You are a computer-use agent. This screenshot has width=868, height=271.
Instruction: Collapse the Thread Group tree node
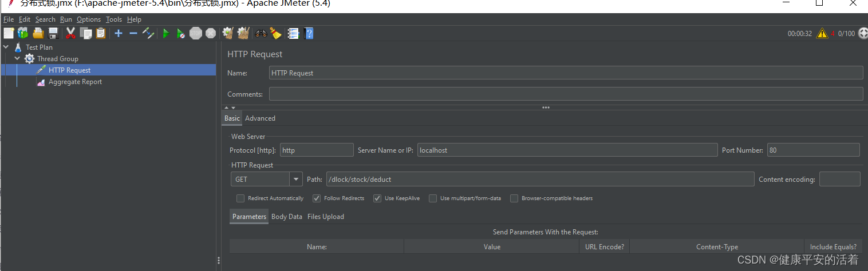click(17, 58)
